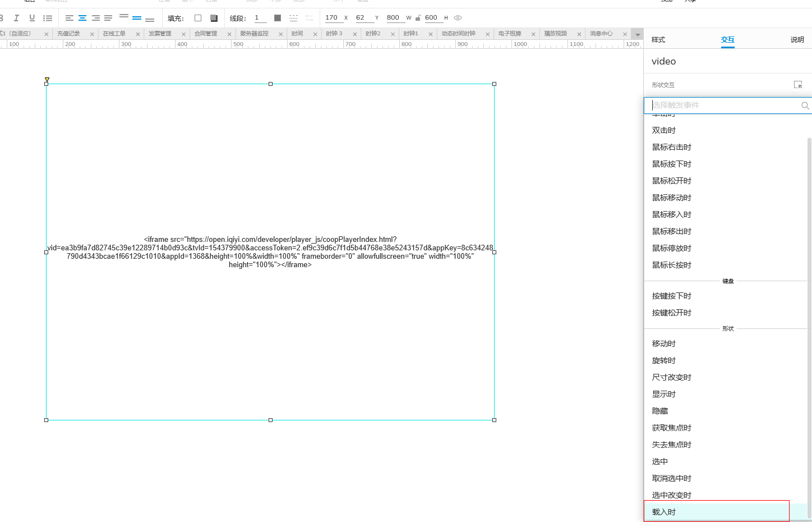Screen dimensions: 812x522
Task: Toggle underline text formatting
Action: click(x=32, y=18)
